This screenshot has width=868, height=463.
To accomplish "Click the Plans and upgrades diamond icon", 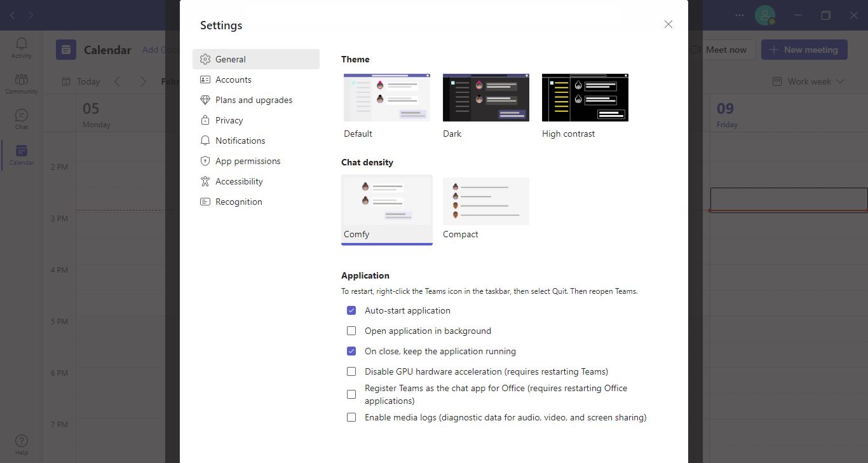I will click(205, 100).
